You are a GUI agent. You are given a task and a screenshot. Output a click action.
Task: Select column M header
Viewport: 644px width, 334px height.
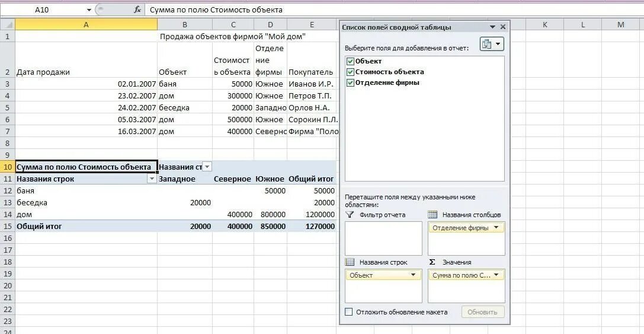tap(620, 25)
